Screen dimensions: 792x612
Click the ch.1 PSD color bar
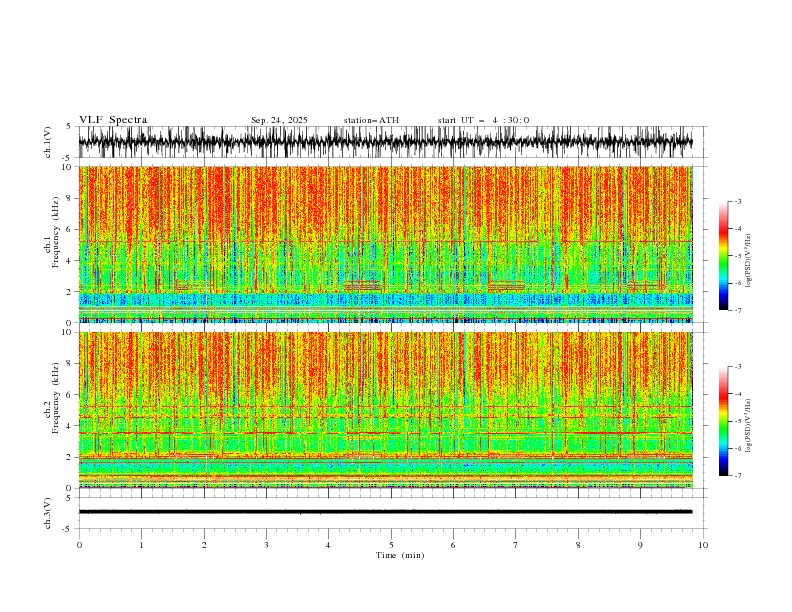723,256
